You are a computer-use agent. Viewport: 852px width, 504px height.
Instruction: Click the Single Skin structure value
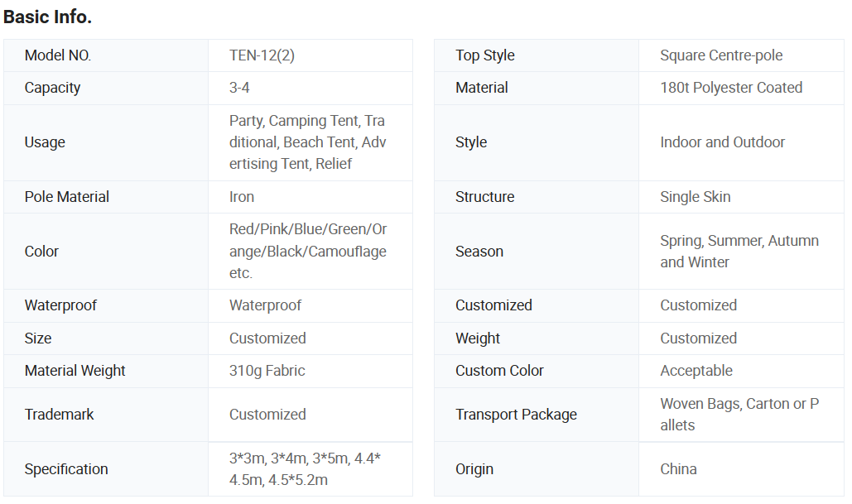pyautogui.click(x=695, y=197)
